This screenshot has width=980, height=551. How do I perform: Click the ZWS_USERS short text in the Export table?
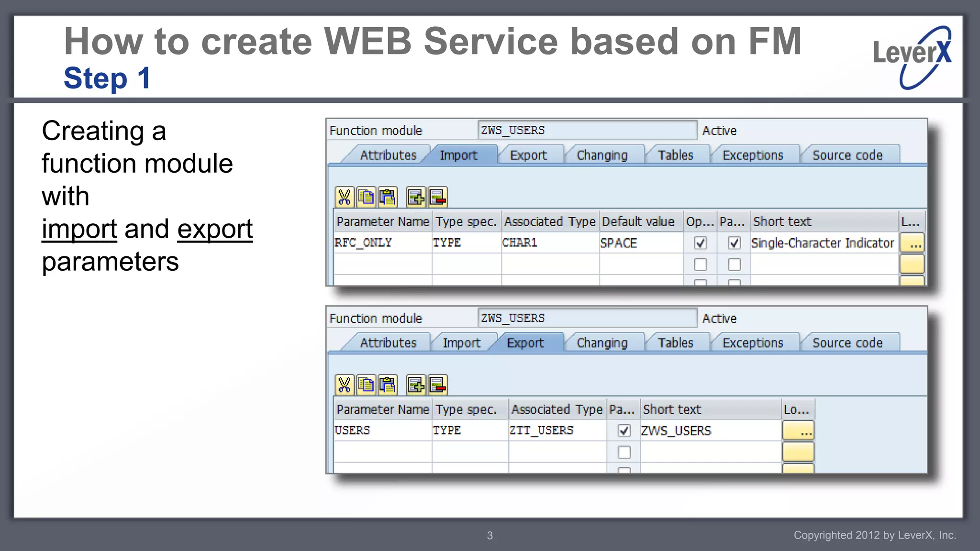[711, 430]
